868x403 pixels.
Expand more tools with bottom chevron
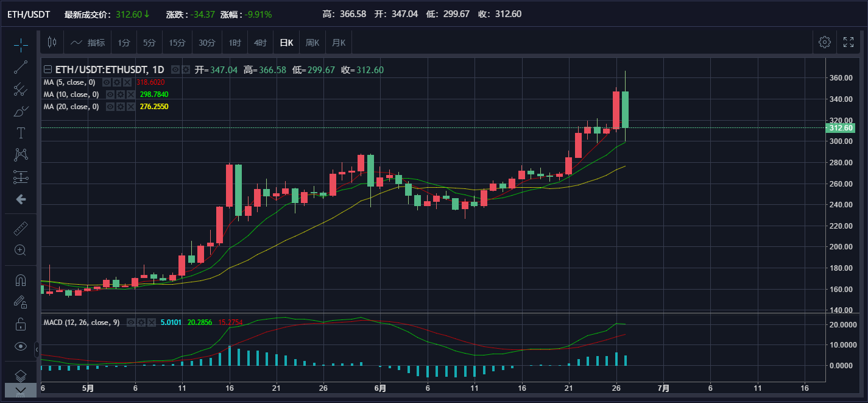[x=21, y=390]
